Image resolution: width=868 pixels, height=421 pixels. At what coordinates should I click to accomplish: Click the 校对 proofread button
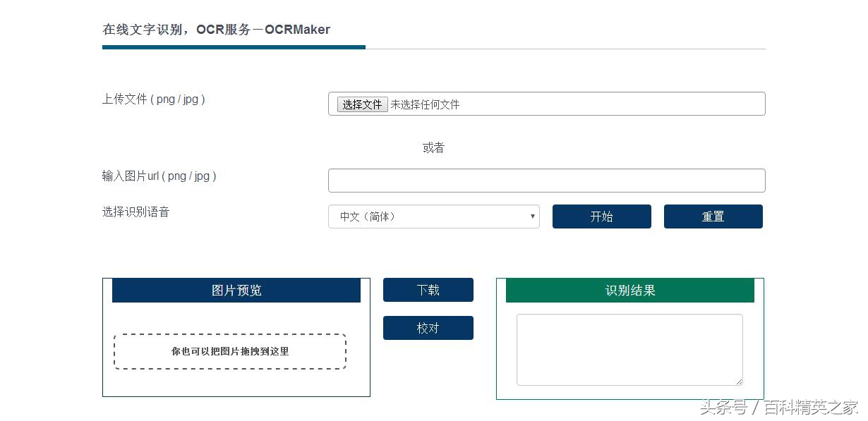click(x=428, y=327)
